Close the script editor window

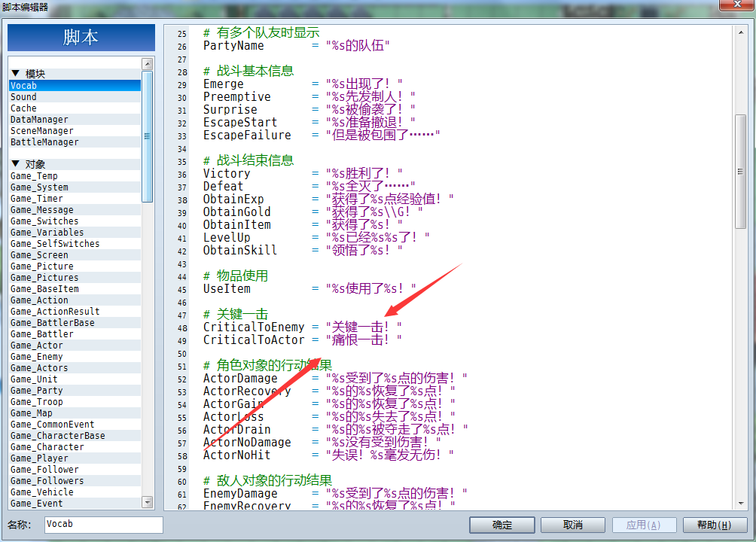click(x=737, y=5)
